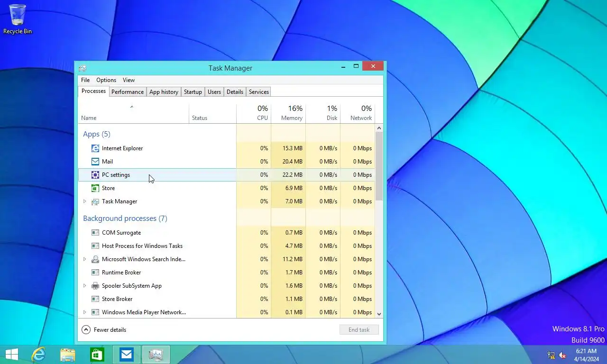
Task: Open the Options menu
Action: pyautogui.click(x=106, y=80)
